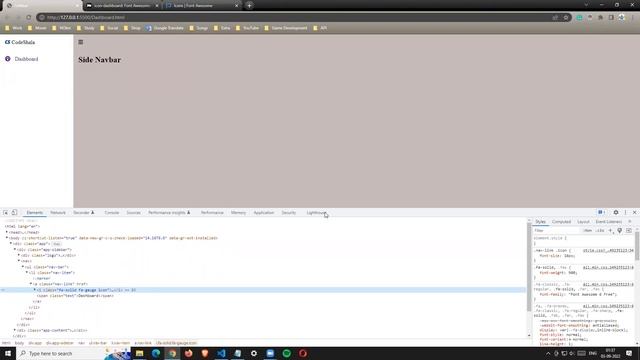Collapse the nav element node
Viewport: 640px width, 360px height.
click(x=19, y=261)
